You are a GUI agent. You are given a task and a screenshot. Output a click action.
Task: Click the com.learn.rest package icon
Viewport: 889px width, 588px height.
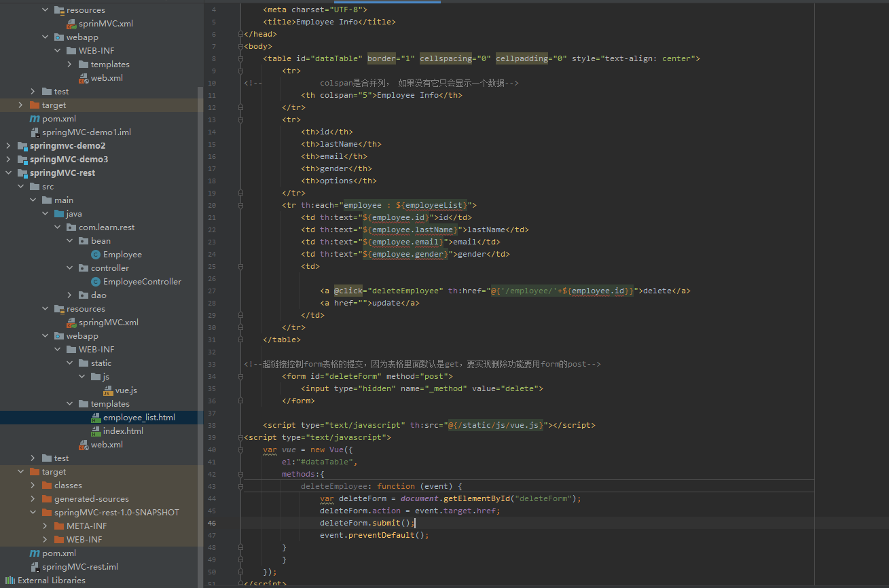click(71, 227)
